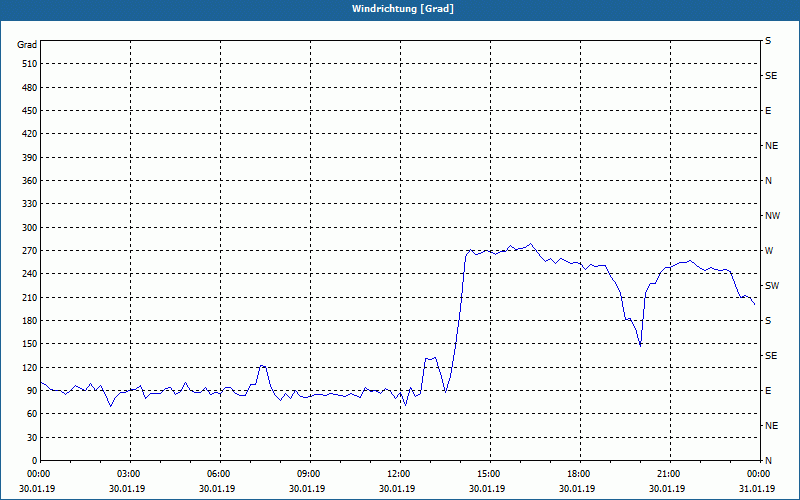Screen dimensions: 800x500
Task: Click the 180 y-axis value
Action: point(30,321)
